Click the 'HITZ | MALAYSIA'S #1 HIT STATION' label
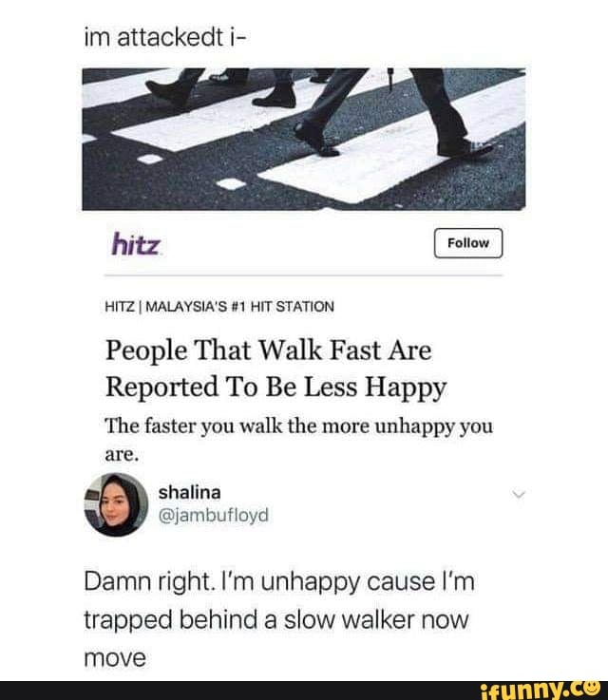The image size is (608, 700). click(219, 307)
